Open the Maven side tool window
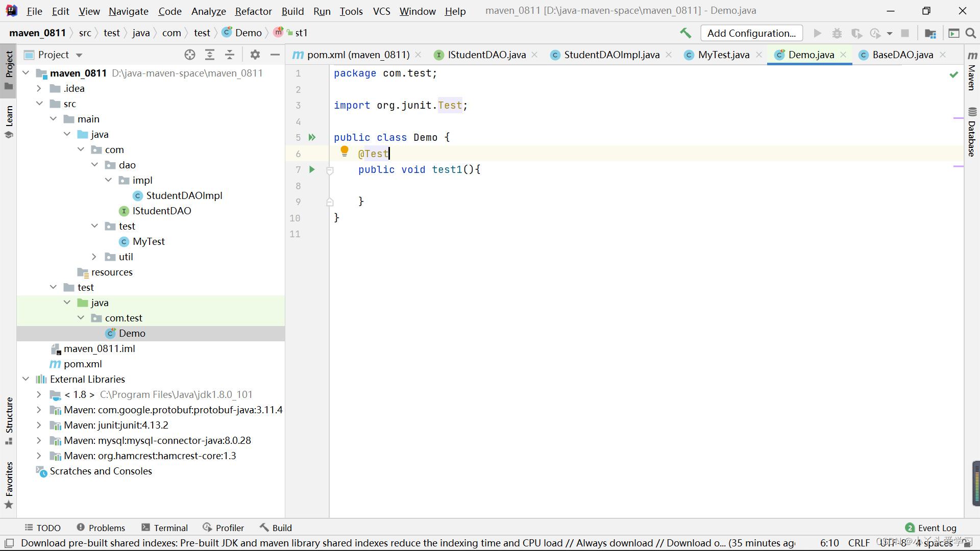980x551 pixels. (972, 71)
